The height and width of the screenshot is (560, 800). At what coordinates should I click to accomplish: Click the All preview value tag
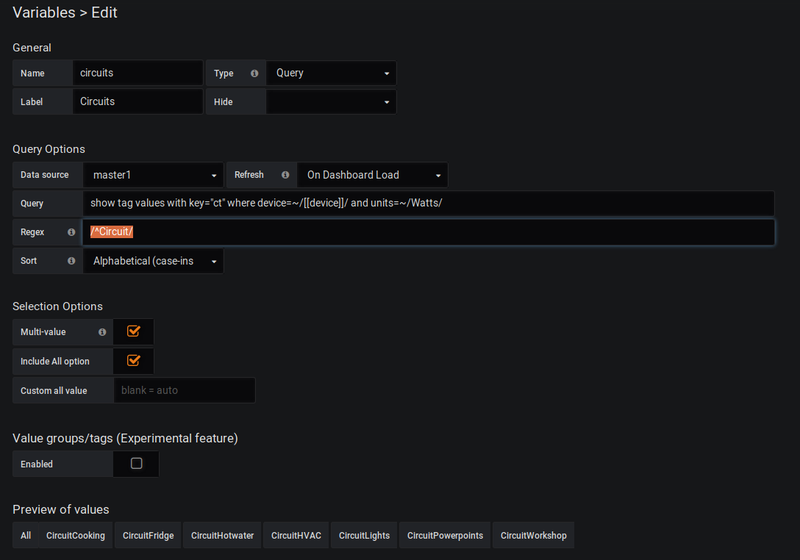pyautogui.click(x=26, y=535)
